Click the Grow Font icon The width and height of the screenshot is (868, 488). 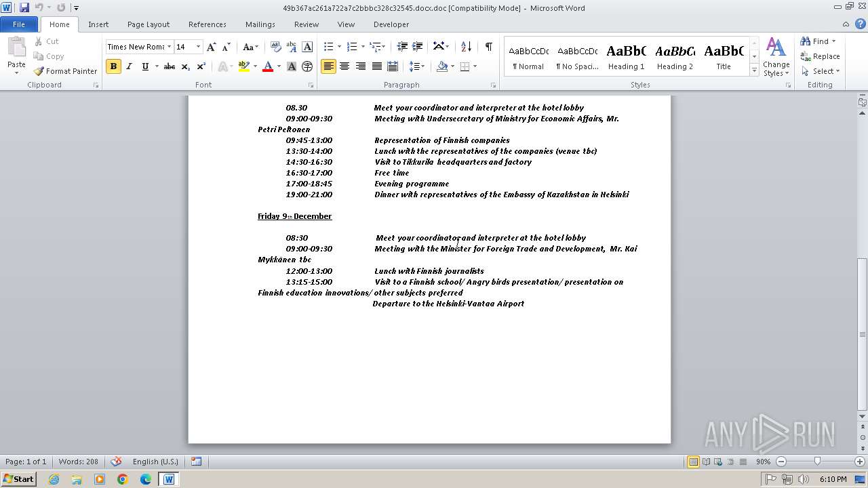click(212, 47)
